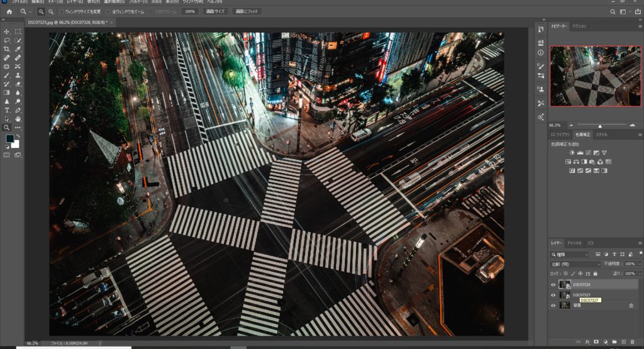This screenshot has height=349, width=644.
Task: Open the Layers panel flyout menu
Action: tap(640, 243)
